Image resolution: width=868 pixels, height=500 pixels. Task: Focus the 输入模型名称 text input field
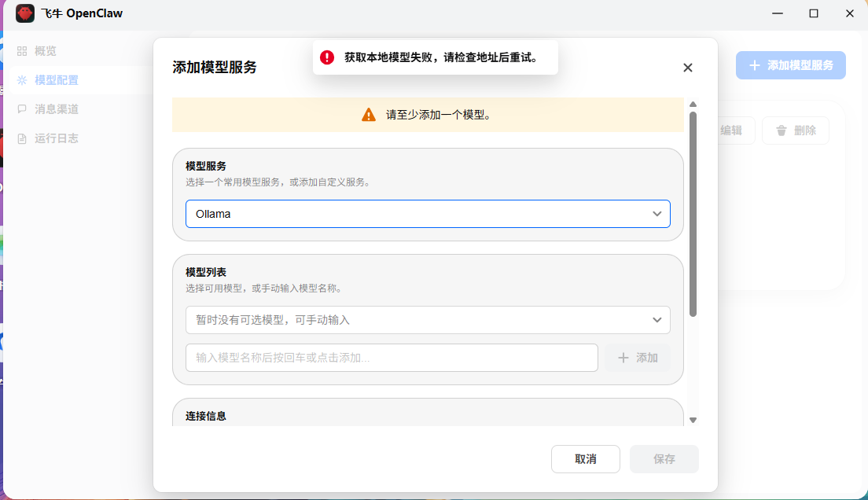tap(392, 358)
